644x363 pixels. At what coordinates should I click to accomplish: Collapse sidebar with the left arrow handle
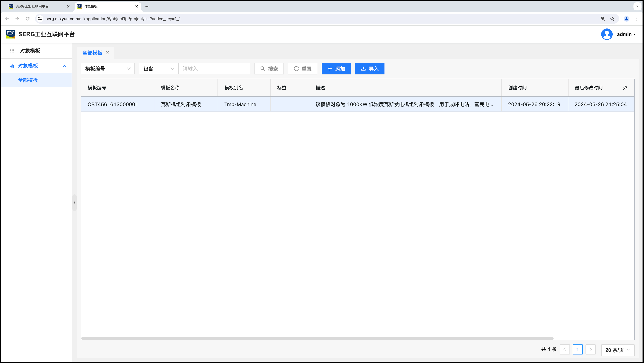(74, 203)
